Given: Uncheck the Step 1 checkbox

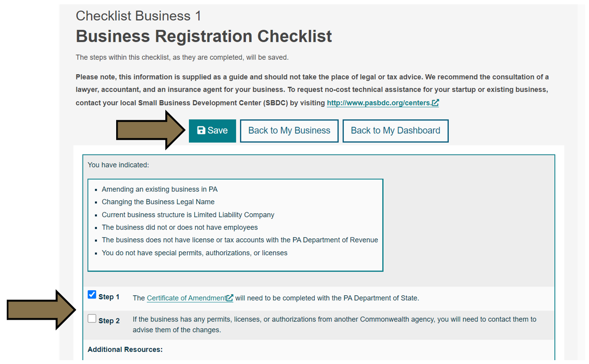Looking at the screenshot, I should click(x=92, y=294).
